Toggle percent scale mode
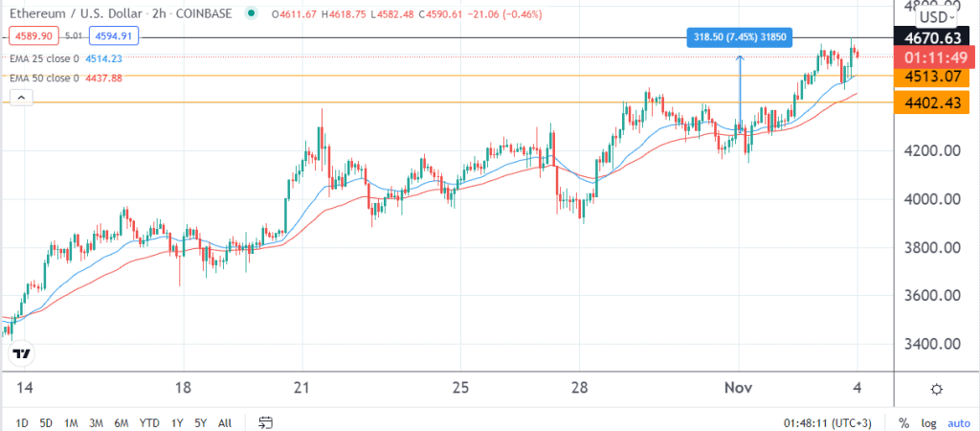This screenshot has height=431, width=980. pos(903,423)
